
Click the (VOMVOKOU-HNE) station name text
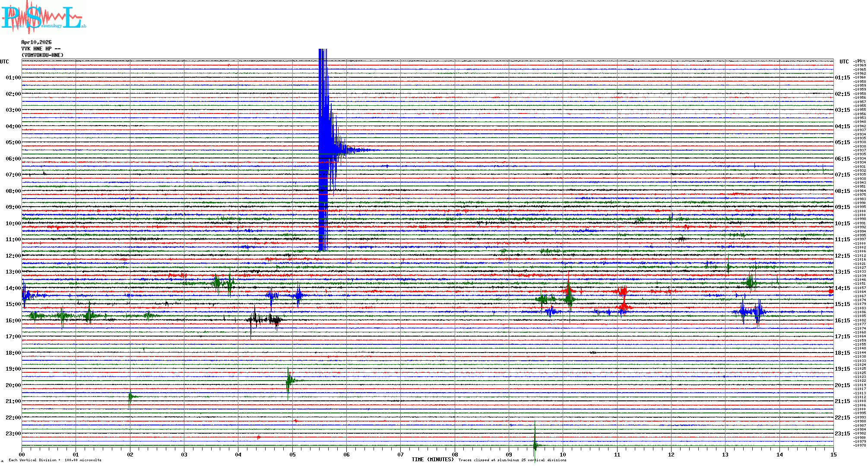click(x=42, y=55)
